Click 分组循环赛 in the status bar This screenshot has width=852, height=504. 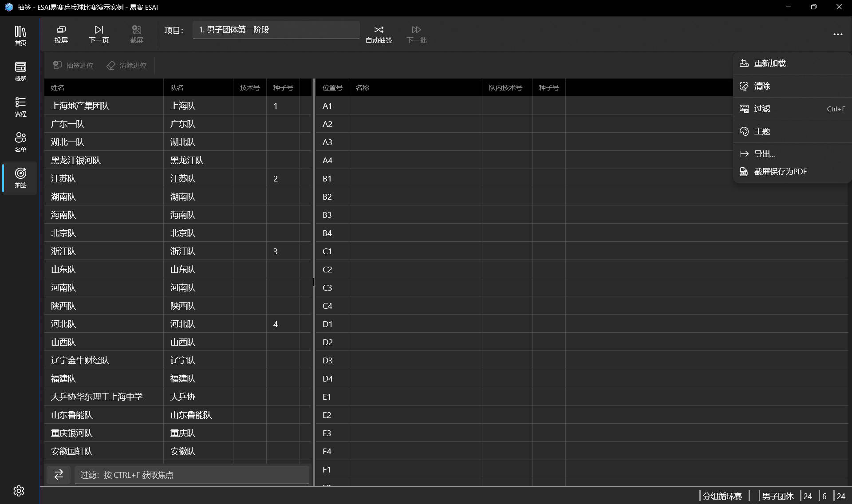[722, 496]
